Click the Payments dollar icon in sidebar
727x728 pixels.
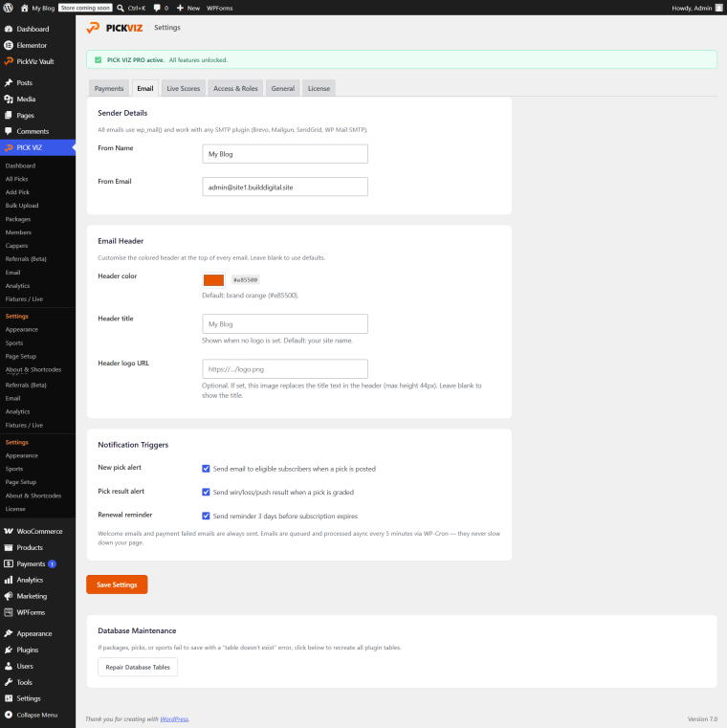pyautogui.click(x=9, y=563)
